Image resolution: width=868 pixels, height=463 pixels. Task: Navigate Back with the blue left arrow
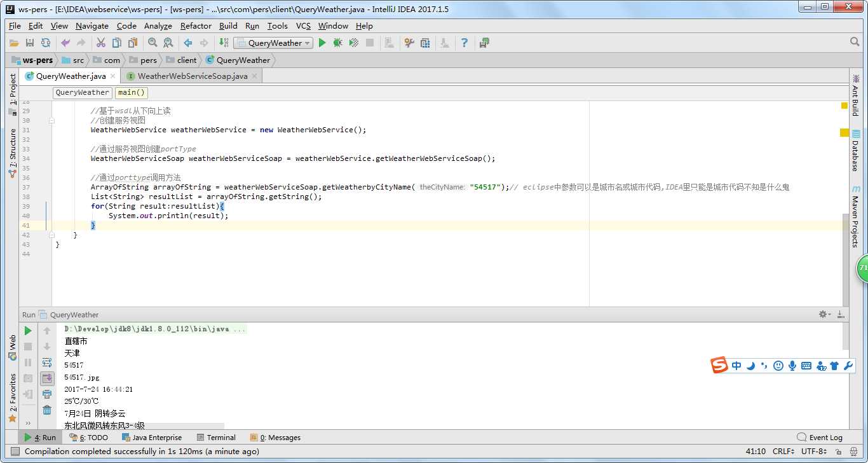coord(188,43)
